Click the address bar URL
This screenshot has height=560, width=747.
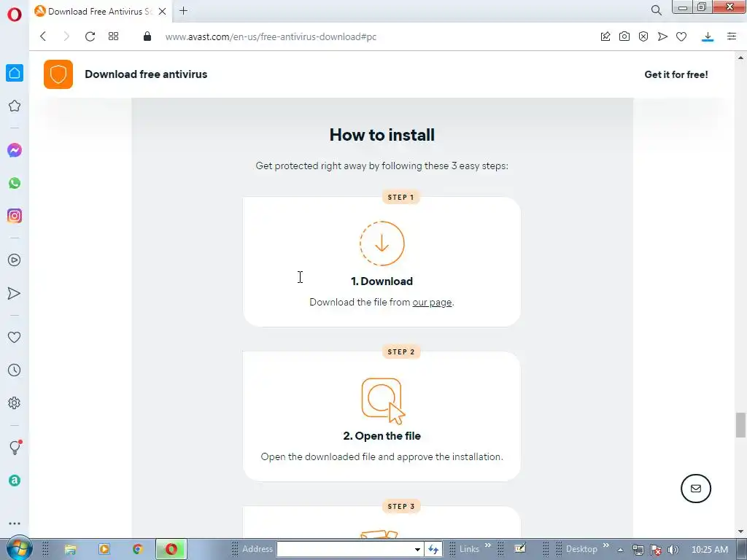(271, 36)
